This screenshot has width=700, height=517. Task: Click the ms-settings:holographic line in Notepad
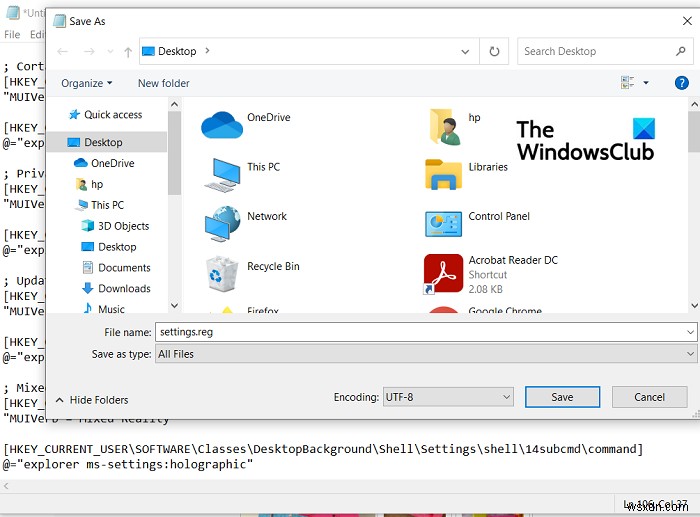pos(128,464)
